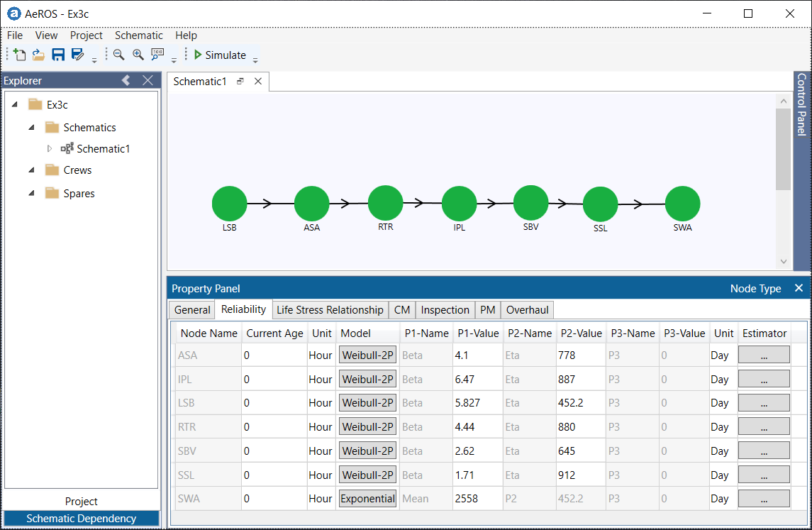Select the SSL node in the schematic
This screenshot has height=530, width=812.
[600, 204]
